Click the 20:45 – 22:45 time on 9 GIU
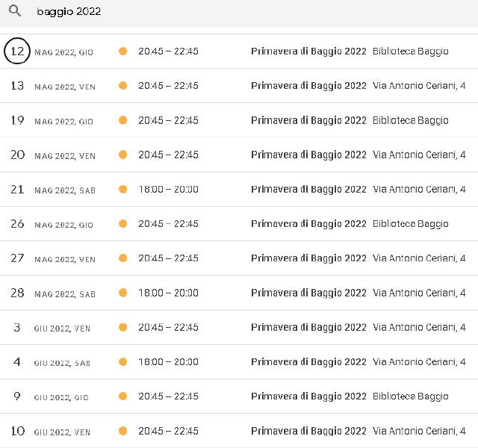Screen dimensions: 478x448 pyautogui.click(x=168, y=396)
